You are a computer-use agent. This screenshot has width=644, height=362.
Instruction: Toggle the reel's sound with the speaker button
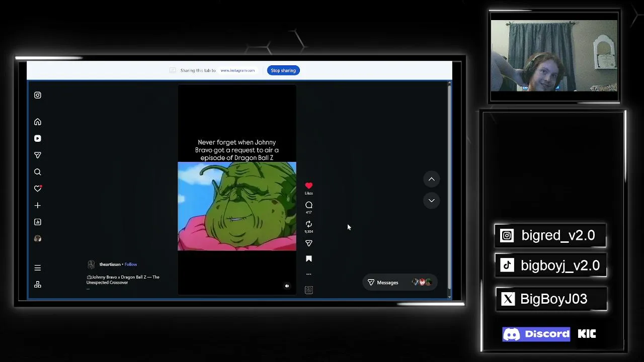click(287, 286)
